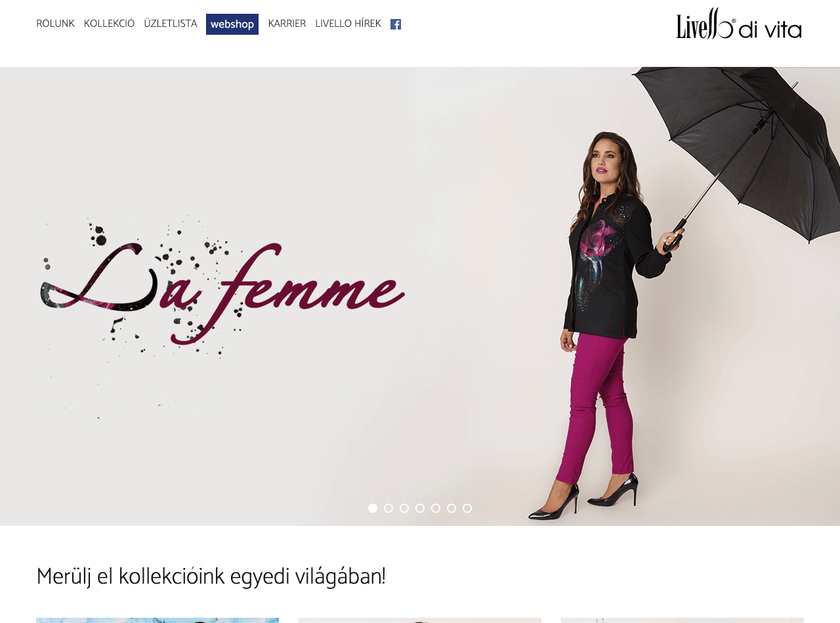840x623 pixels.
Task: Select the first carousel slide dot
Action: point(373,508)
